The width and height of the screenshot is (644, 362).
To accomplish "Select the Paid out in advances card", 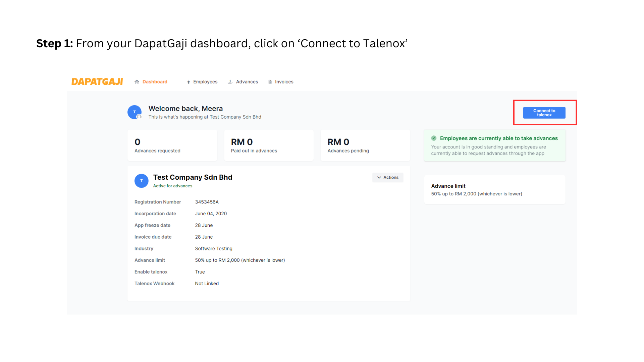I will pos(269,145).
